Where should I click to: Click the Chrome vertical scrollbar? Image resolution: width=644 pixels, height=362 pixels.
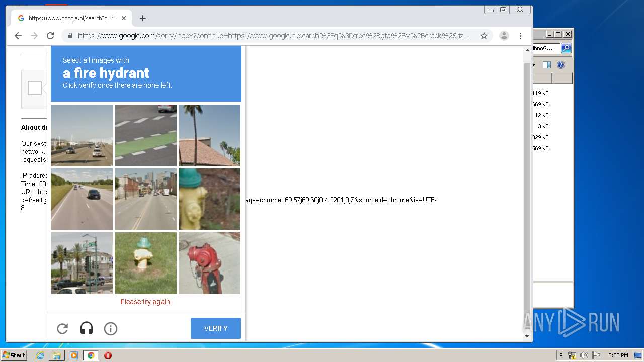(x=527, y=196)
